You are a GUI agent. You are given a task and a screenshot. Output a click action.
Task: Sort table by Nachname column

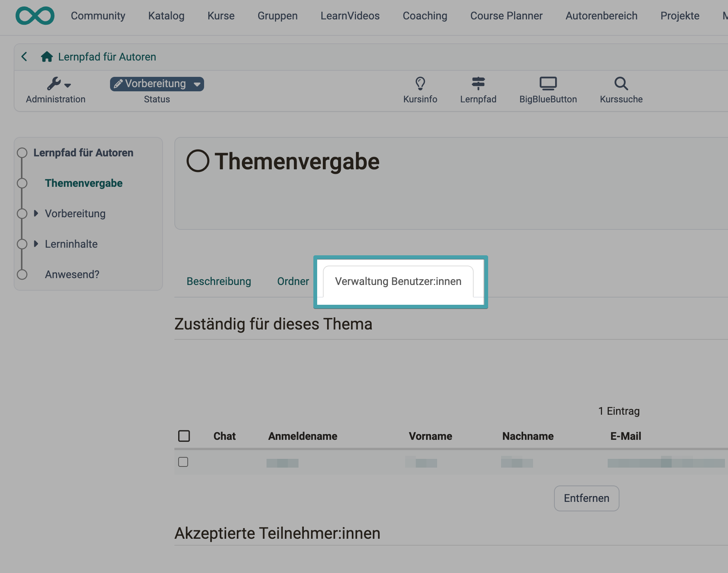coord(528,436)
